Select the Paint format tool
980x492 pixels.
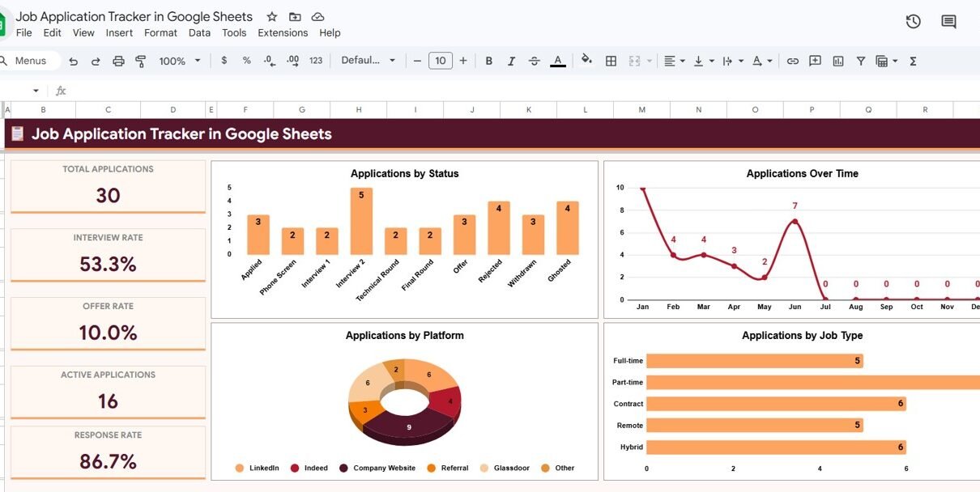click(141, 61)
